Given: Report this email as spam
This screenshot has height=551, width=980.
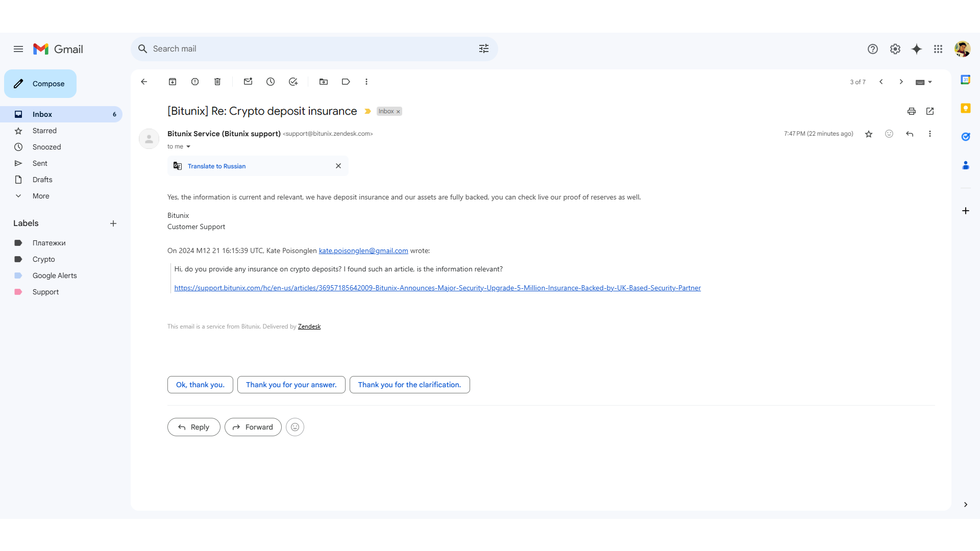Looking at the screenshot, I should click(x=195, y=82).
